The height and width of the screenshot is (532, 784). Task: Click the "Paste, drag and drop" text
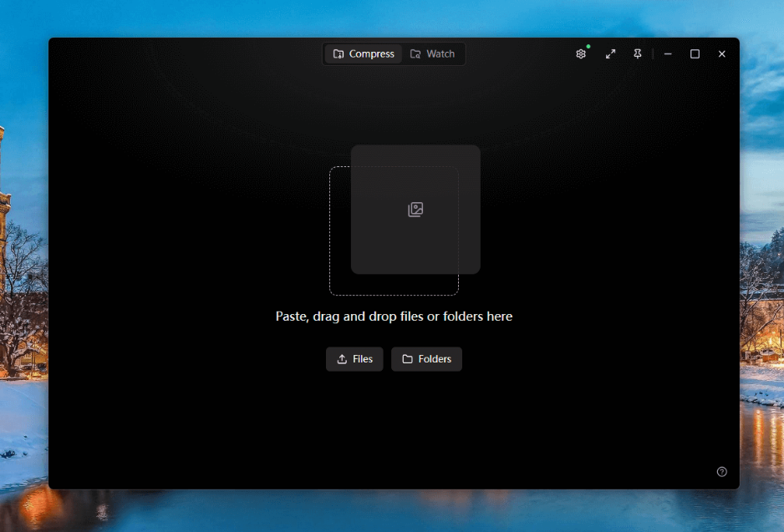[394, 317]
